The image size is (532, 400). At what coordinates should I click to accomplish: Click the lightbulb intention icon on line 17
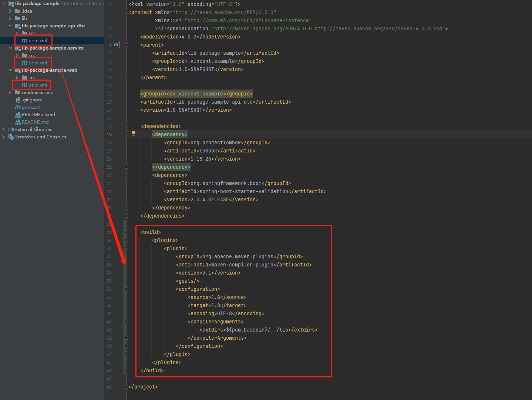coord(133,133)
